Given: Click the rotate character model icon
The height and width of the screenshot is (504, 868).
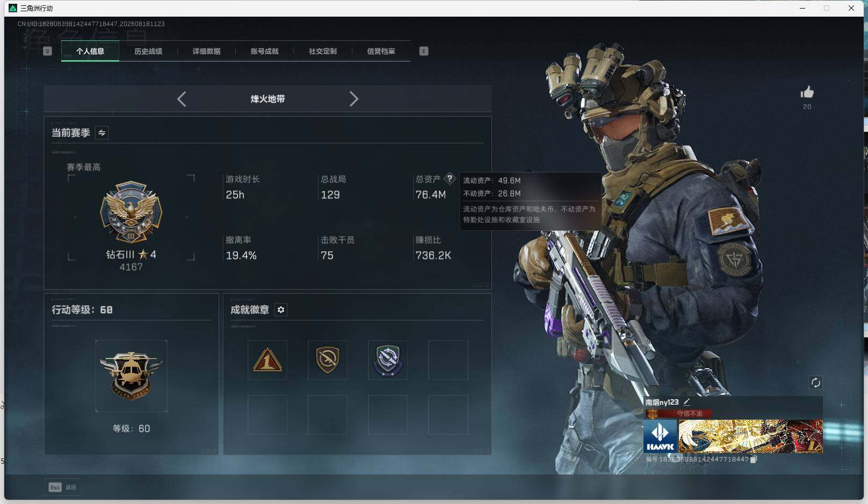Looking at the screenshot, I should pos(815,382).
